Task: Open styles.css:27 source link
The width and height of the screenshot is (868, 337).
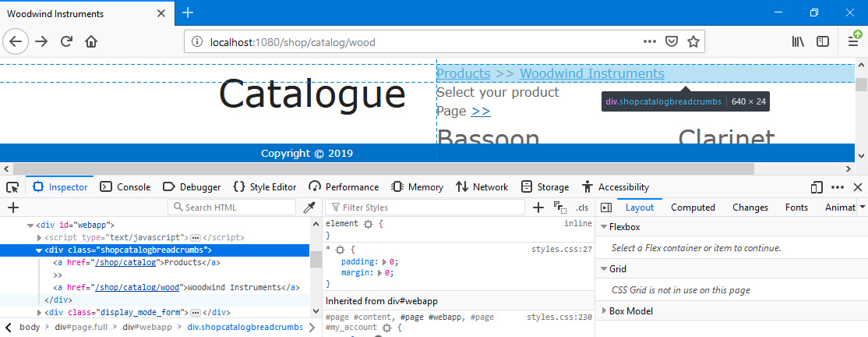Action: pyautogui.click(x=562, y=250)
